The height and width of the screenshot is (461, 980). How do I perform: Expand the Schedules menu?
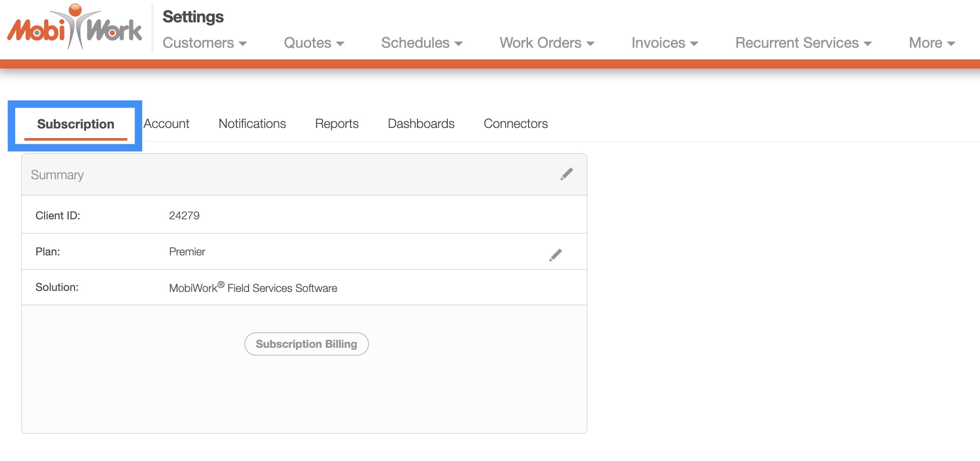422,43
